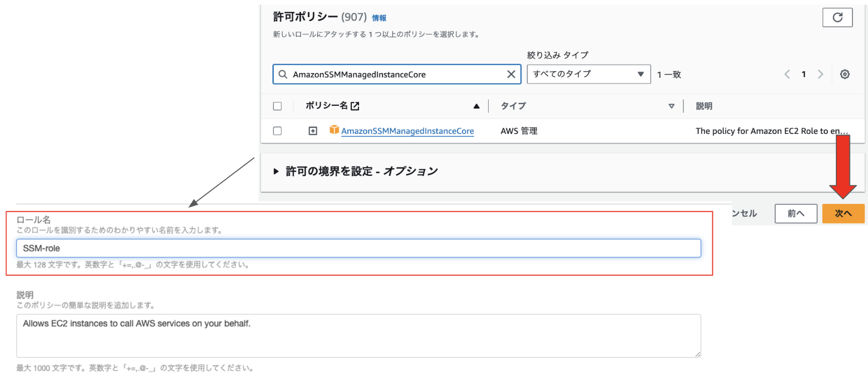This screenshot has width=868, height=374.
Task: Click the orange policy cube icon
Action: coord(334,130)
